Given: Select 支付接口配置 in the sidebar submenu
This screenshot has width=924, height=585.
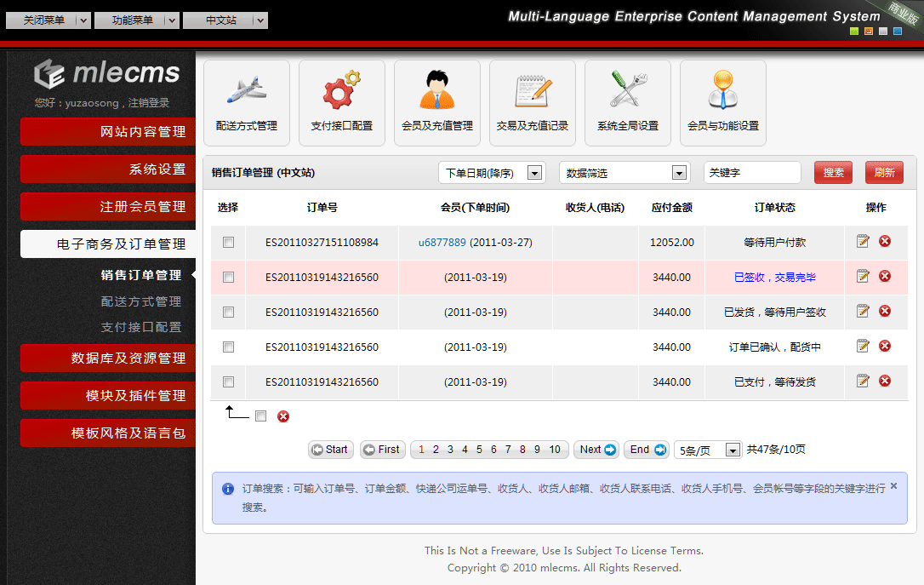Looking at the screenshot, I should coord(141,327).
